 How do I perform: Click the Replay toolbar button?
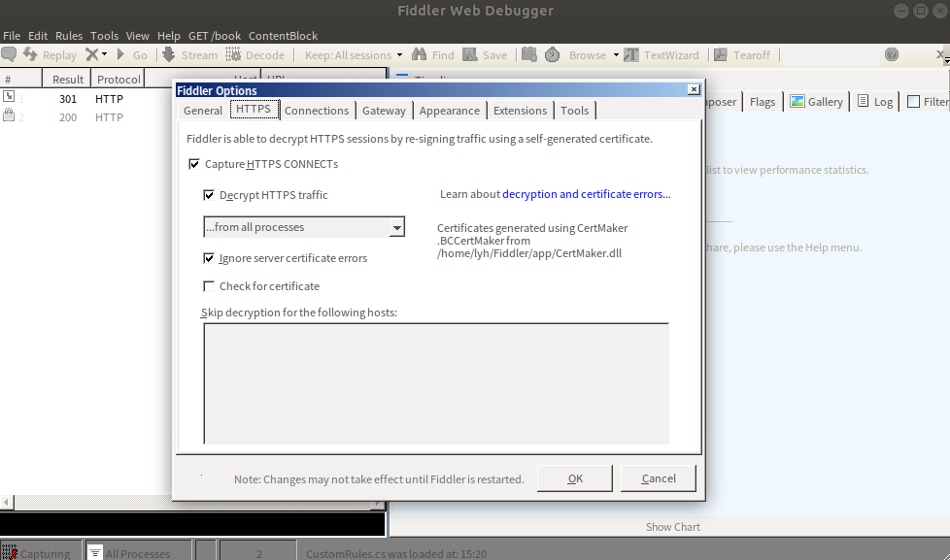pyautogui.click(x=51, y=55)
